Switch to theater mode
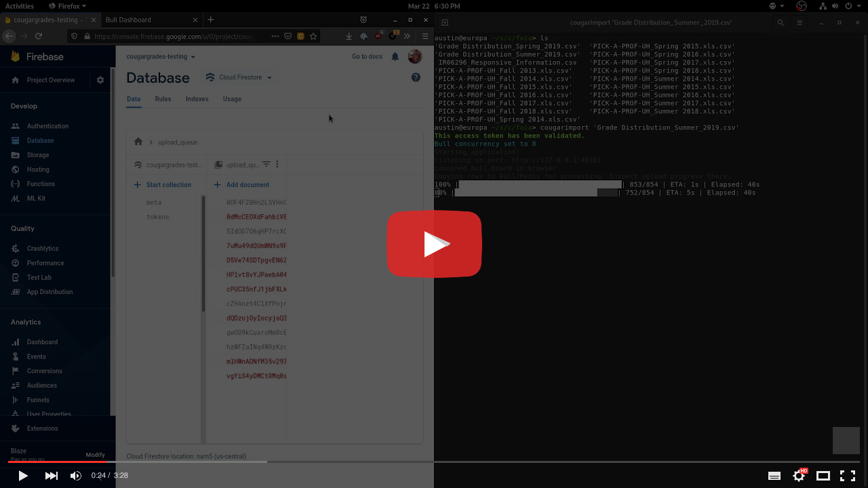 823,476
